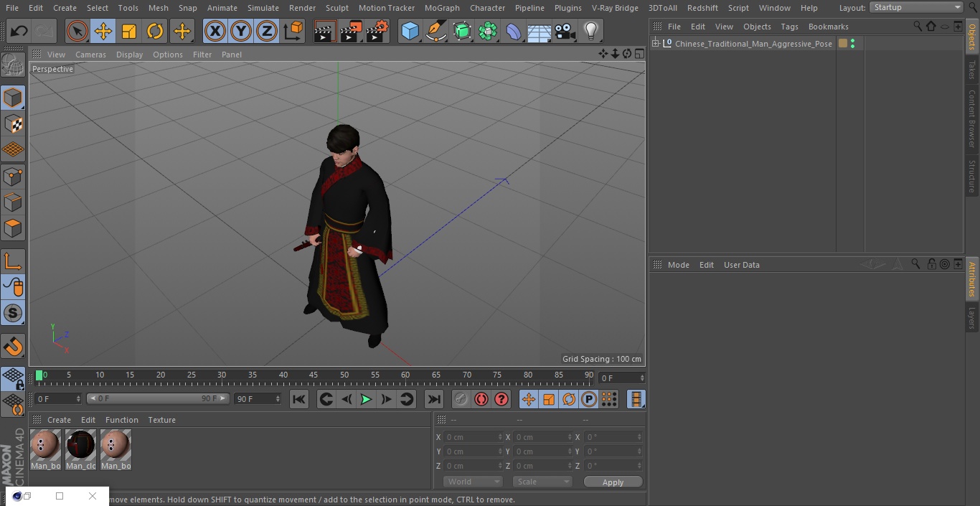
Task: Open viewport Cameras menu
Action: [x=90, y=55]
